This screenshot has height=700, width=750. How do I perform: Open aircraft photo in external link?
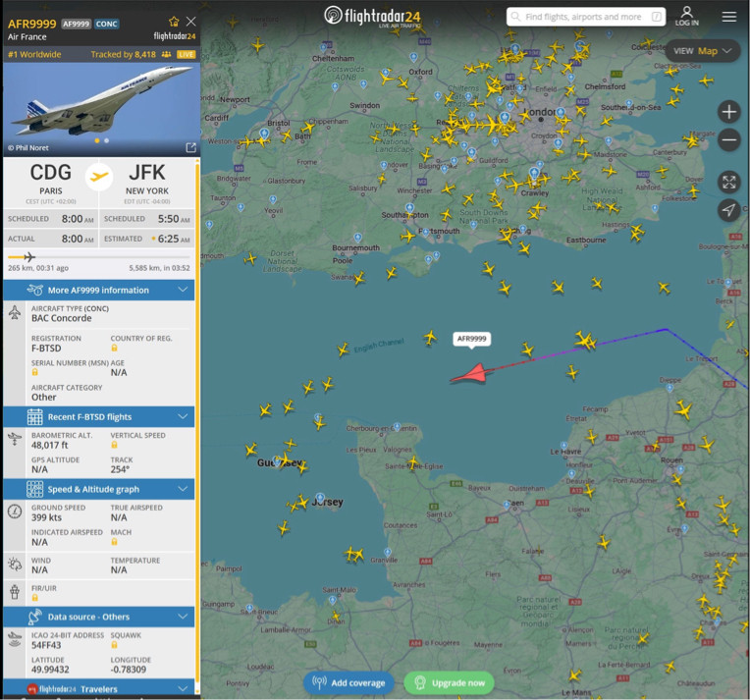coord(190,147)
